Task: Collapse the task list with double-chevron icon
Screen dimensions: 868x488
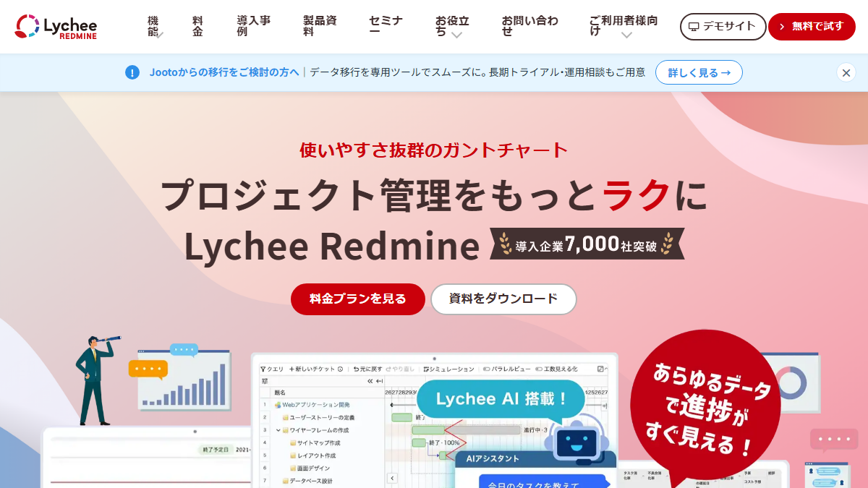Action: (370, 380)
